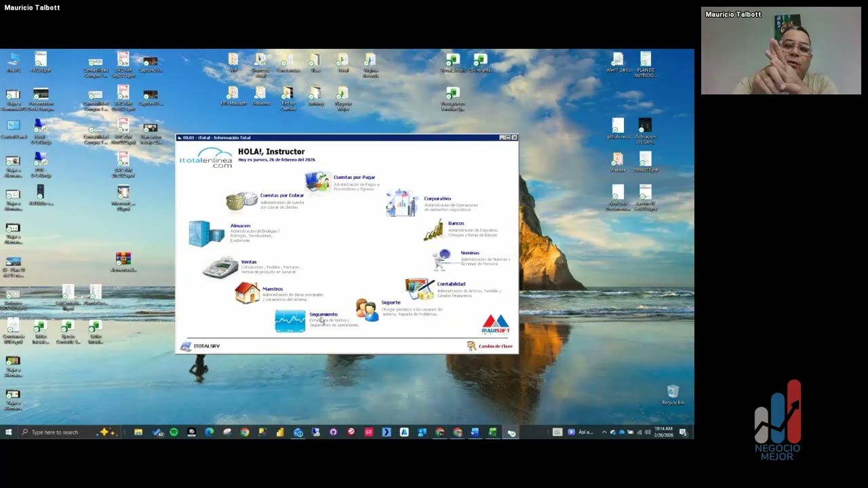Click the keys icon beside Cambio de Clave
Screen dimensions: 868x488
471,346
